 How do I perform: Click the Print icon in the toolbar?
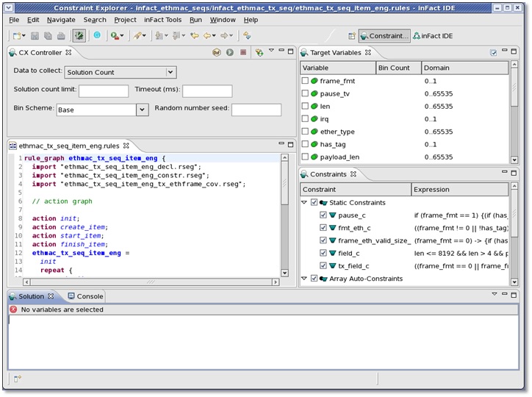coord(60,35)
